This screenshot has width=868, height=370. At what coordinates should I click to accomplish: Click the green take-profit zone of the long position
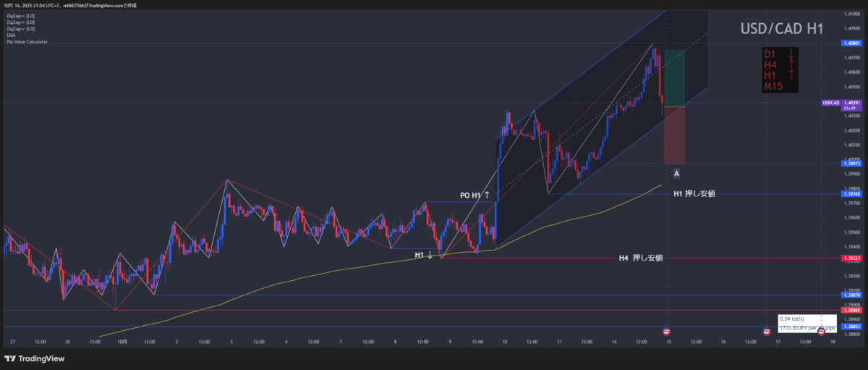pyautogui.click(x=674, y=78)
